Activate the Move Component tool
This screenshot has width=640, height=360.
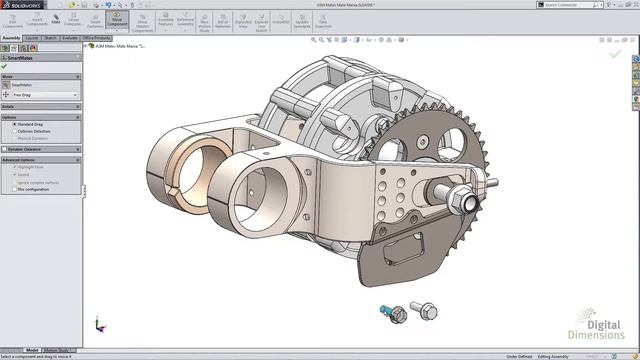(117, 20)
